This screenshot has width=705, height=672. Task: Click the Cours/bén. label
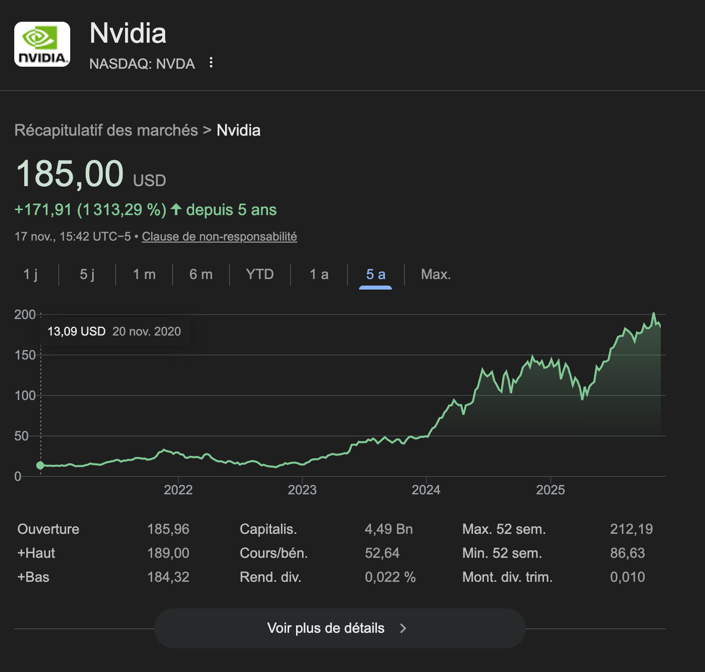pos(274,553)
